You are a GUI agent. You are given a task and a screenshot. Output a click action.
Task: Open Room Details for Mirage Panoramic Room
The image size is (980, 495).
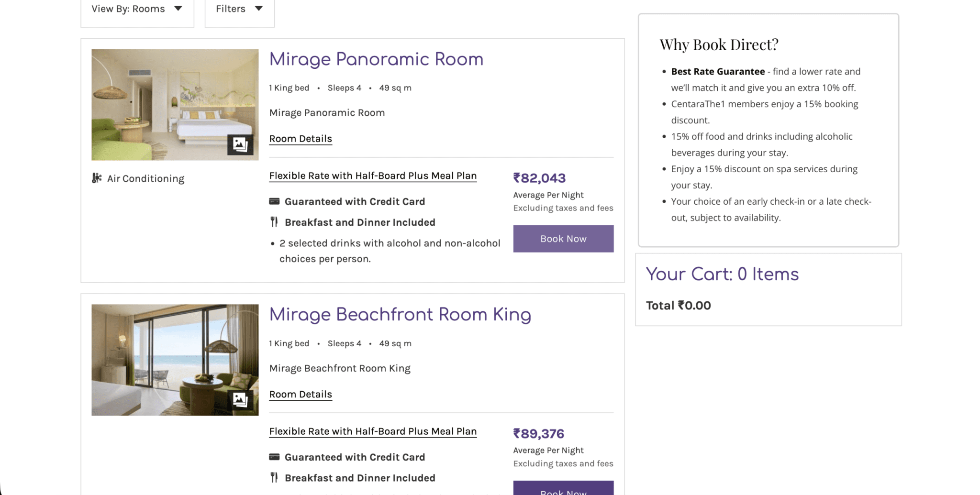click(x=301, y=139)
